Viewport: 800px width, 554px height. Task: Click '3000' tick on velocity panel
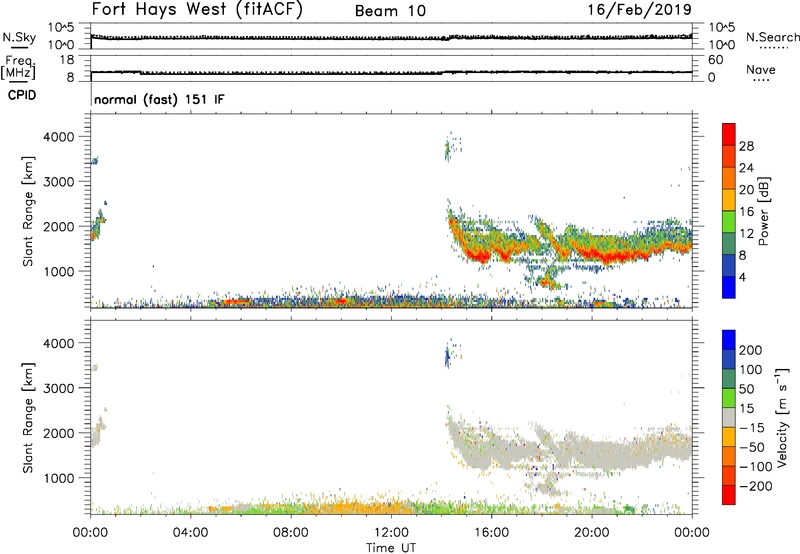pyautogui.click(x=59, y=388)
